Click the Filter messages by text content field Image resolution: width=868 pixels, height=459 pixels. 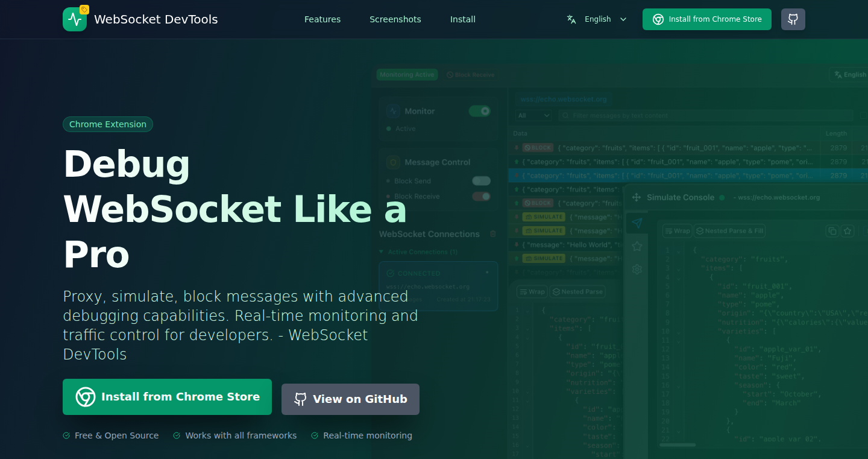pos(705,115)
